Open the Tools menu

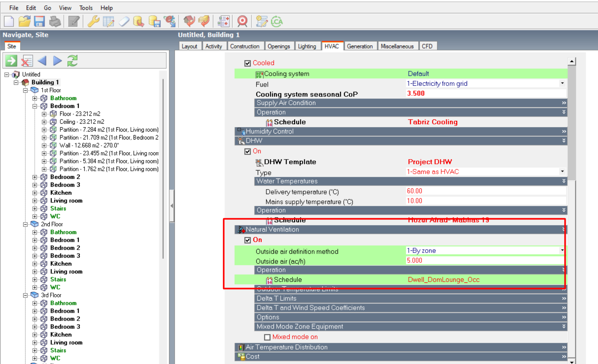coord(86,8)
